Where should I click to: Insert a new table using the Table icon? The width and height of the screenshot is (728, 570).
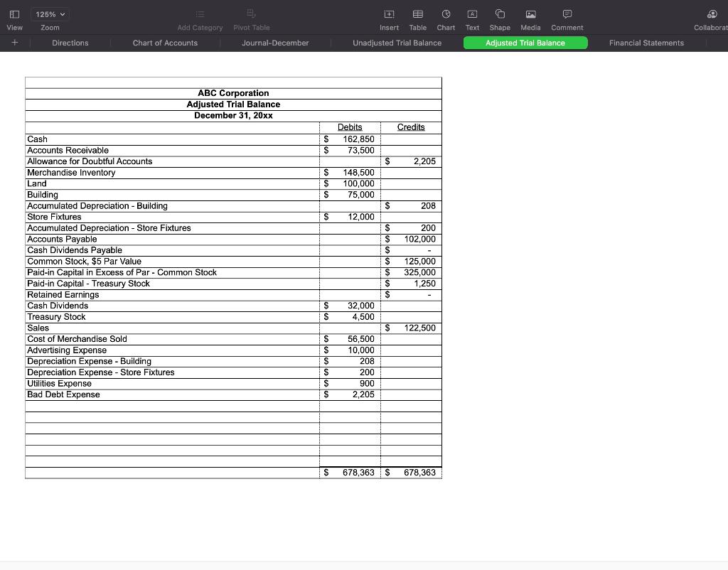coord(417,14)
